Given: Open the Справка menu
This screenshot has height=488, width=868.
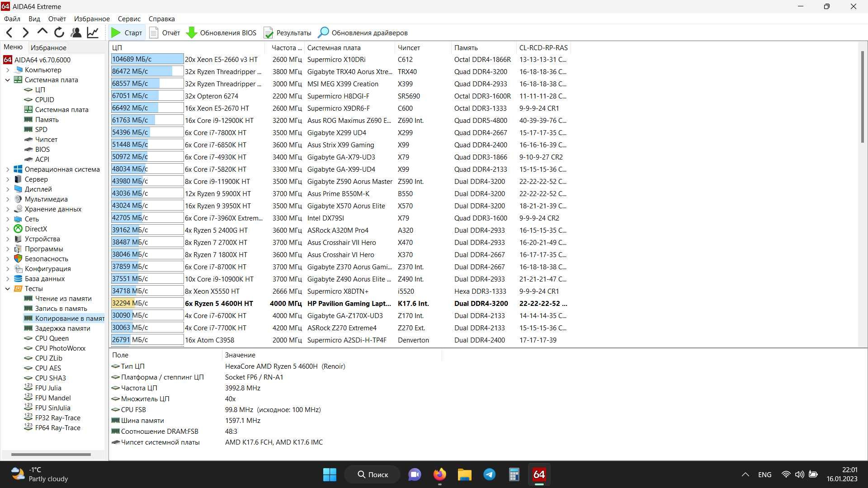Looking at the screenshot, I should [x=161, y=19].
